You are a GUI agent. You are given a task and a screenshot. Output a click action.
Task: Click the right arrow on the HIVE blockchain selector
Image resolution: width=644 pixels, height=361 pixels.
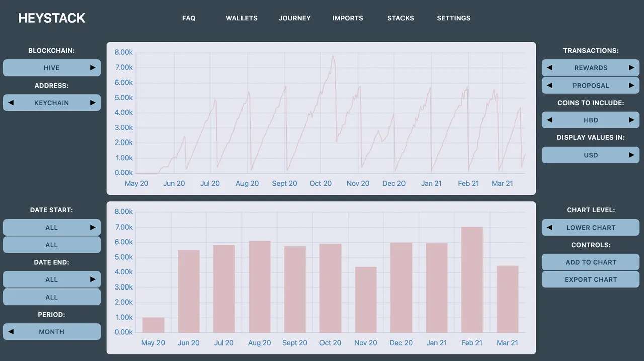coord(93,68)
